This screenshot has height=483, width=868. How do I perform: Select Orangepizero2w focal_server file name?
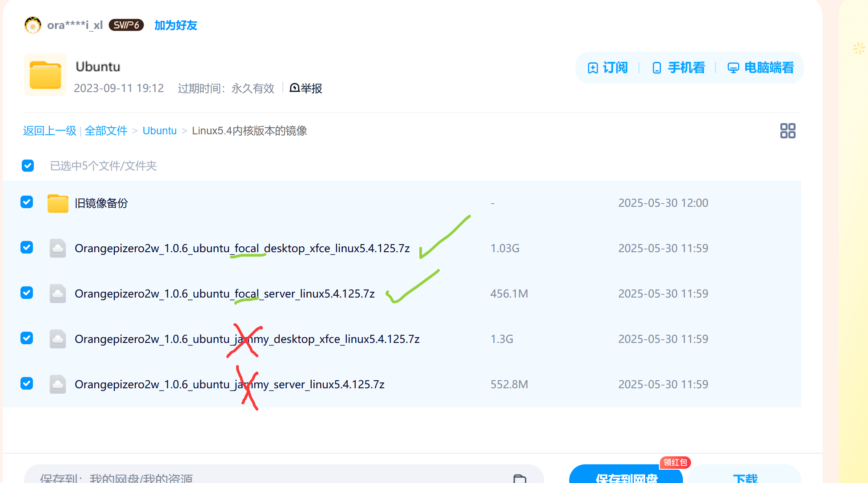pos(225,294)
